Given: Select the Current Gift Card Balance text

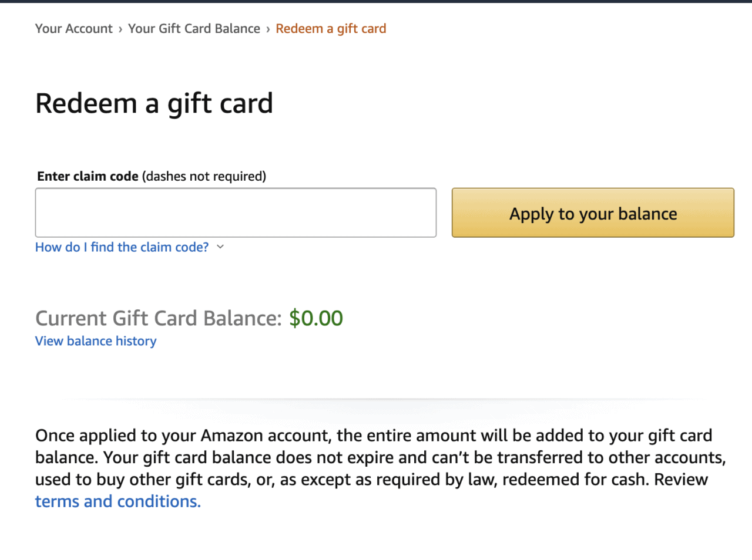Looking at the screenshot, I should (159, 318).
